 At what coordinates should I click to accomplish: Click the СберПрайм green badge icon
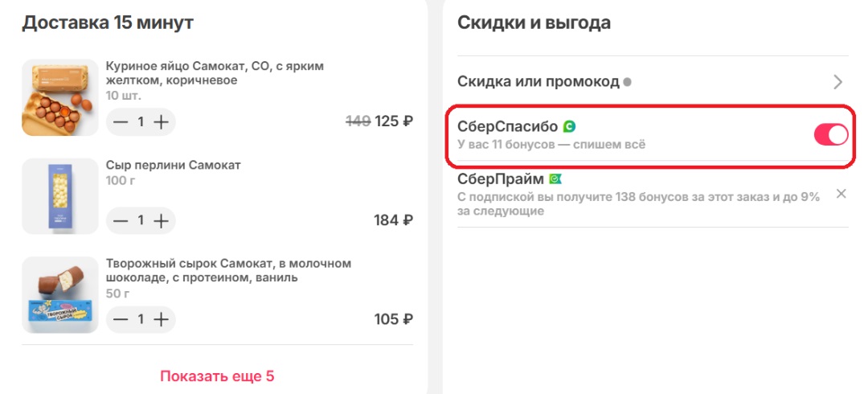click(555, 179)
